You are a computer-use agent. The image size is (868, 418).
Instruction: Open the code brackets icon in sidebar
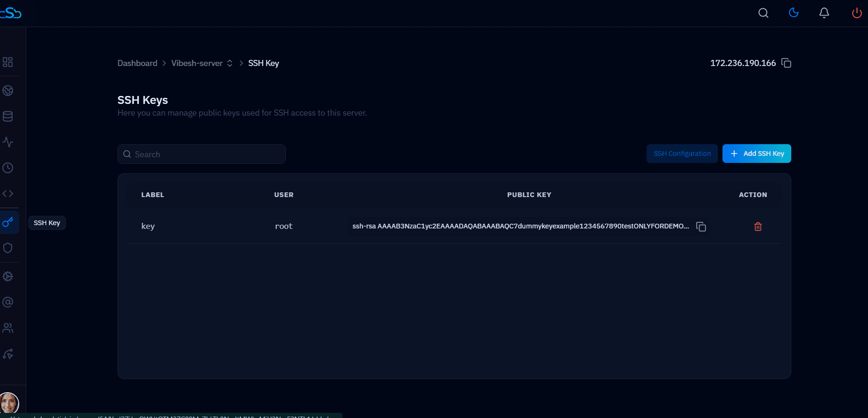(x=8, y=193)
